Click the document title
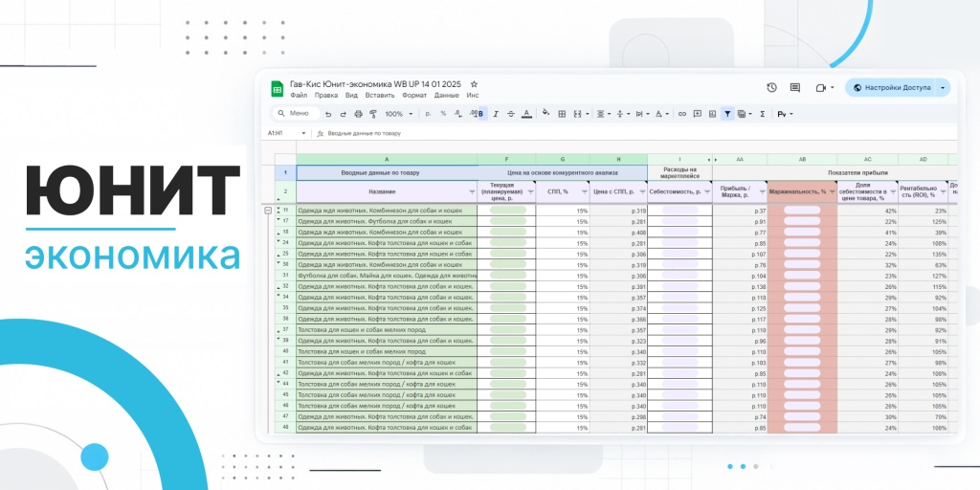Viewport: 980px width, 490px height. [x=375, y=84]
